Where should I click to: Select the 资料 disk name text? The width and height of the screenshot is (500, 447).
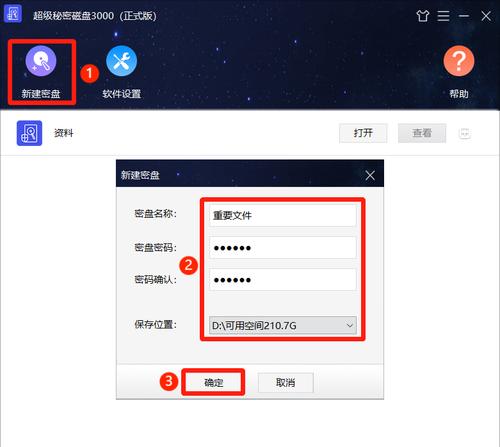pyautogui.click(x=64, y=133)
